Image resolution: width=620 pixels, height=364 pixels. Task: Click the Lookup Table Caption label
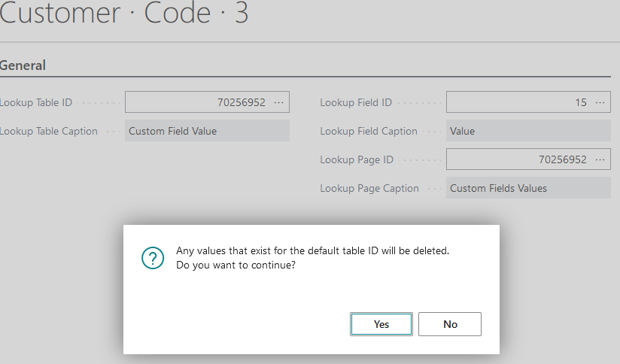[49, 131]
